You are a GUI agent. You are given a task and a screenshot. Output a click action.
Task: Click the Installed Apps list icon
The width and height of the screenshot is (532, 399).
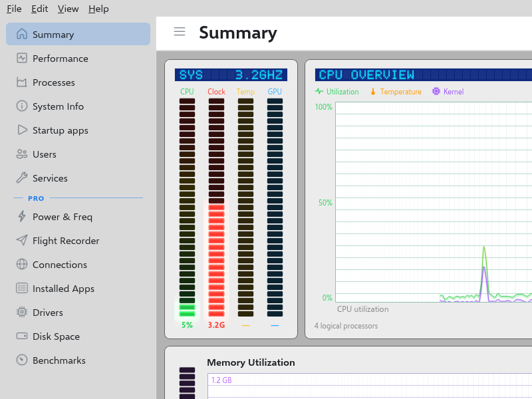click(22, 289)
